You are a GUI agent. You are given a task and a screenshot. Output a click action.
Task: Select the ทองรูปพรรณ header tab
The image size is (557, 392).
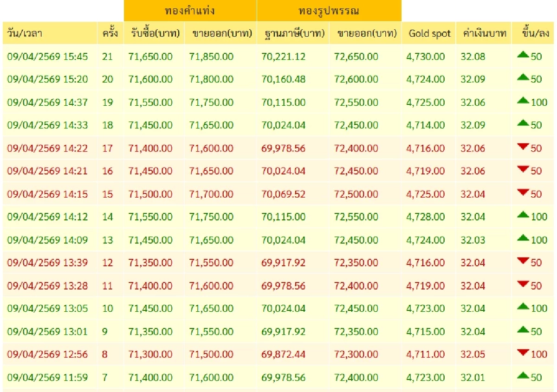(329, 10)
